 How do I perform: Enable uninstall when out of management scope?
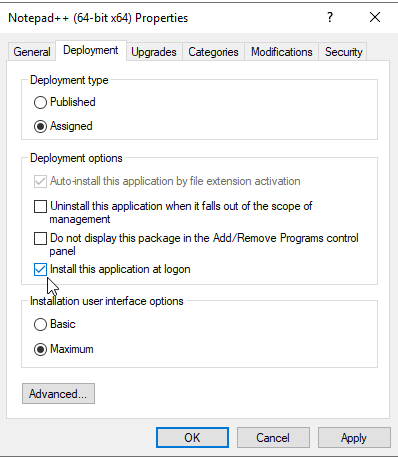(x=40, y=206)
